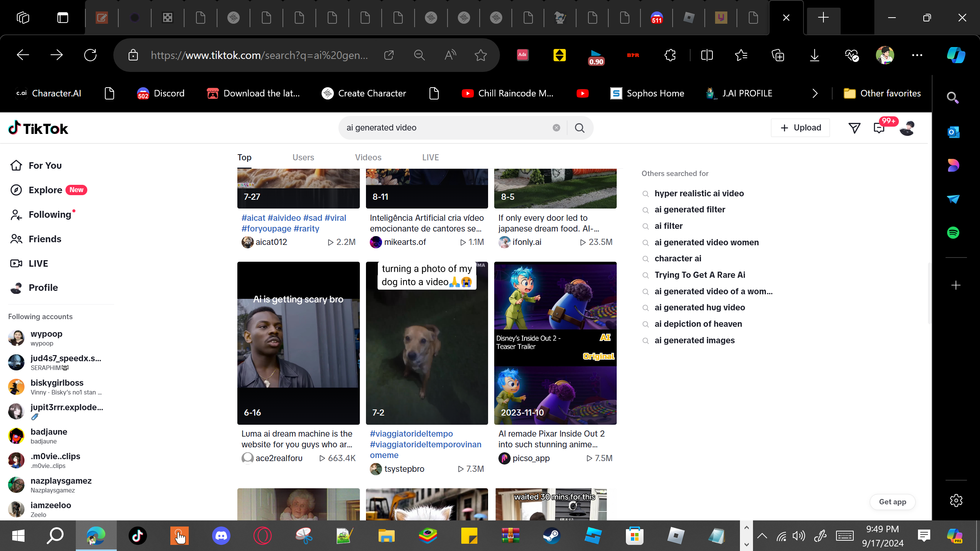Toggle read aloud in the address bar
Viewport: 980px width, 551px height.
click(450, 55)
